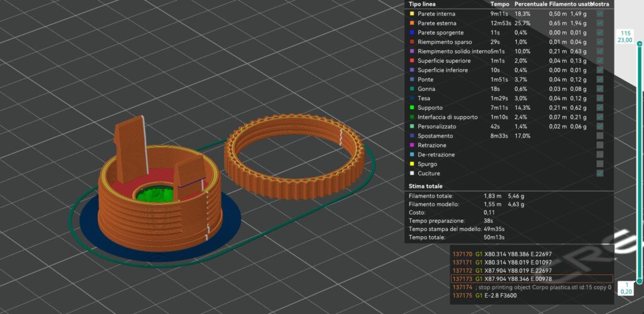The width and height of the screenshot is (644, 314).
Task: Click the vertical layer slider track
Action: (x=639, y=162)
